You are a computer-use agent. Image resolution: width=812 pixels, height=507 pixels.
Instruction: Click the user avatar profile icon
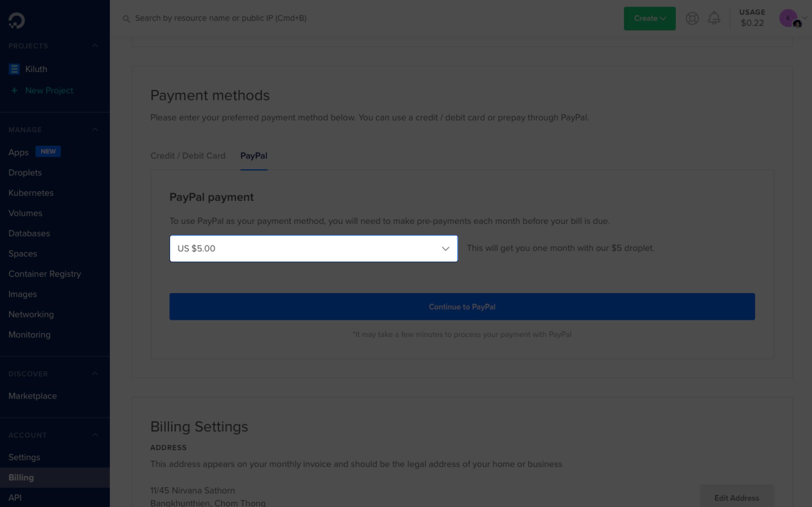[x=789, y=18]
